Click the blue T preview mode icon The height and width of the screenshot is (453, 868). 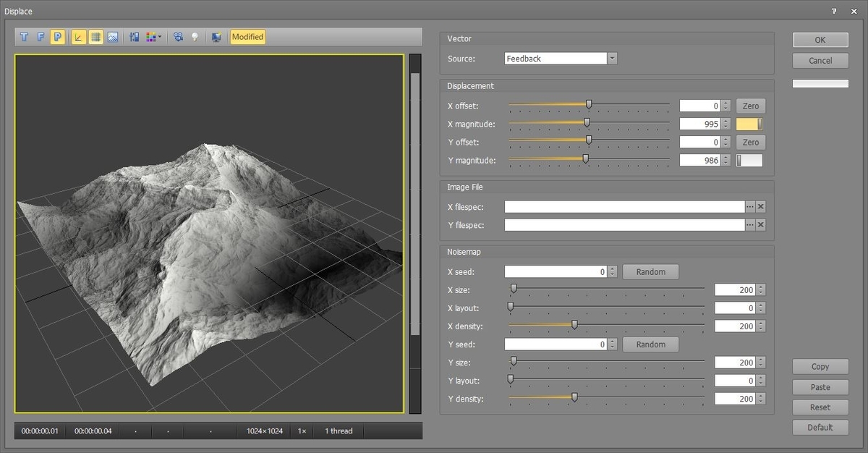(25, 37)
